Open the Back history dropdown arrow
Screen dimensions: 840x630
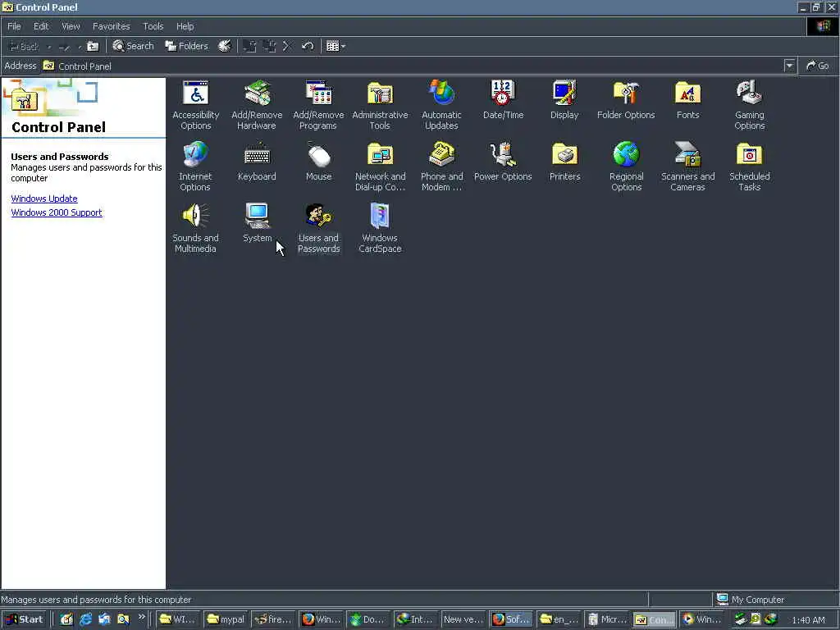click(x=48, y=47)
